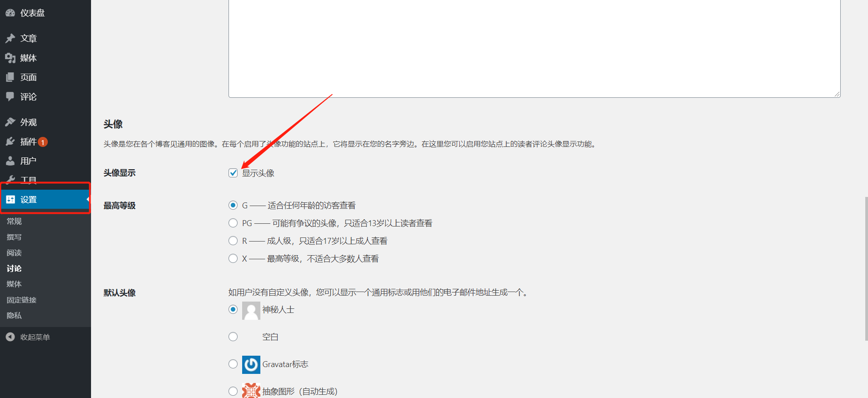Image resolution: width=868 pixels, height=398 pixels.
Task: Select the PG rating radio button
Action: [x=233, y=223]
